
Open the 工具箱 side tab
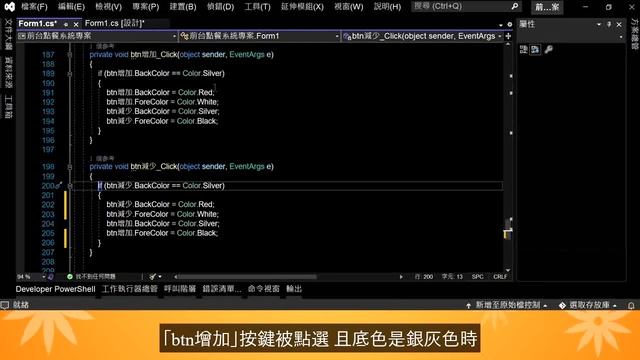click(8, 107)
